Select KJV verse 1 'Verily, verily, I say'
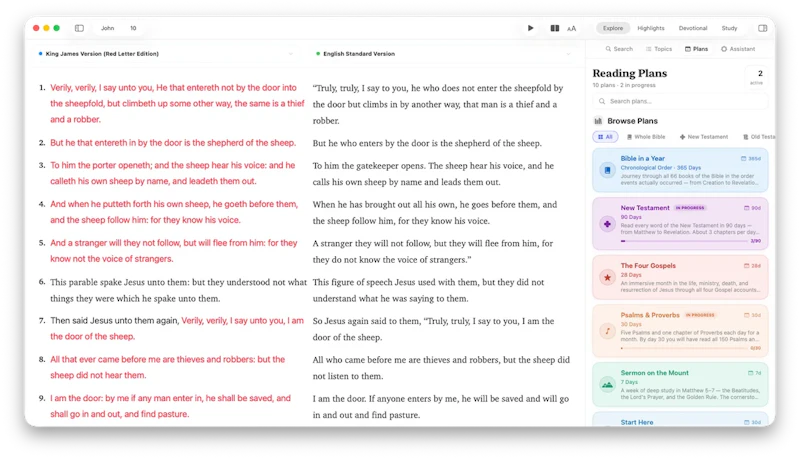 click(177, 104)
